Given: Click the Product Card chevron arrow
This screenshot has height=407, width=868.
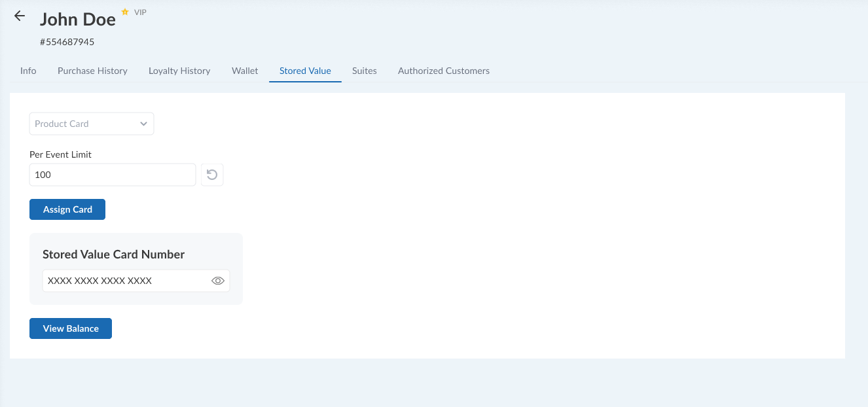Looking at the screenshot, I should [x=144, y=124].
